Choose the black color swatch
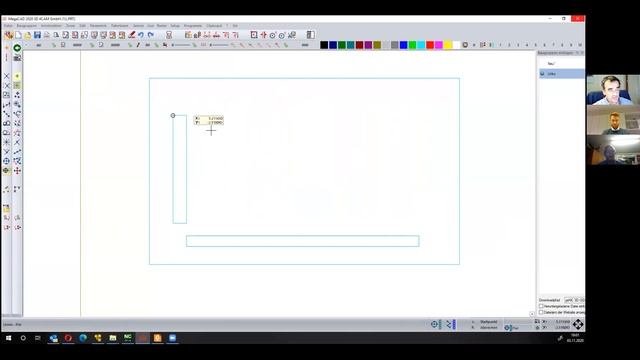Screen dimensions: 640x360 point(324,45)
